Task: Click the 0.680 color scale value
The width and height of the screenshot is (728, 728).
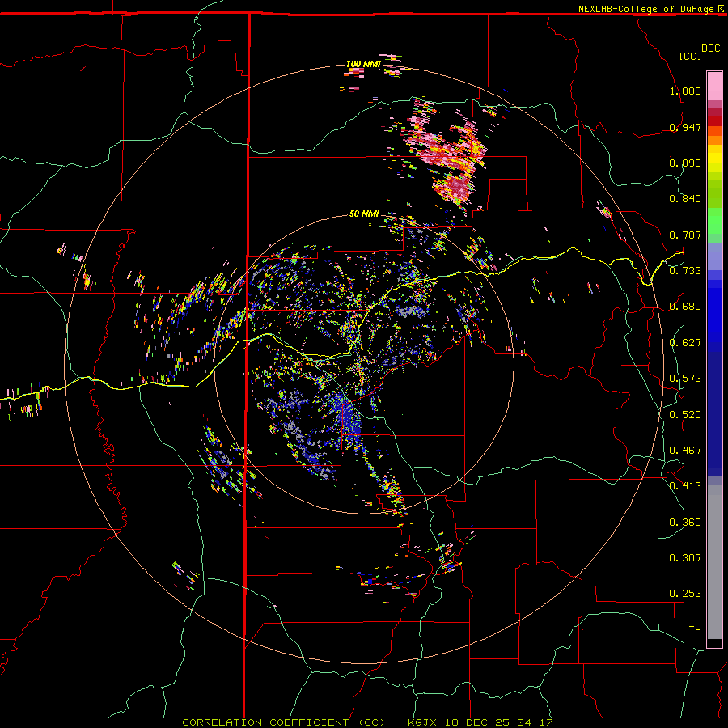Action: click(685, 307)
